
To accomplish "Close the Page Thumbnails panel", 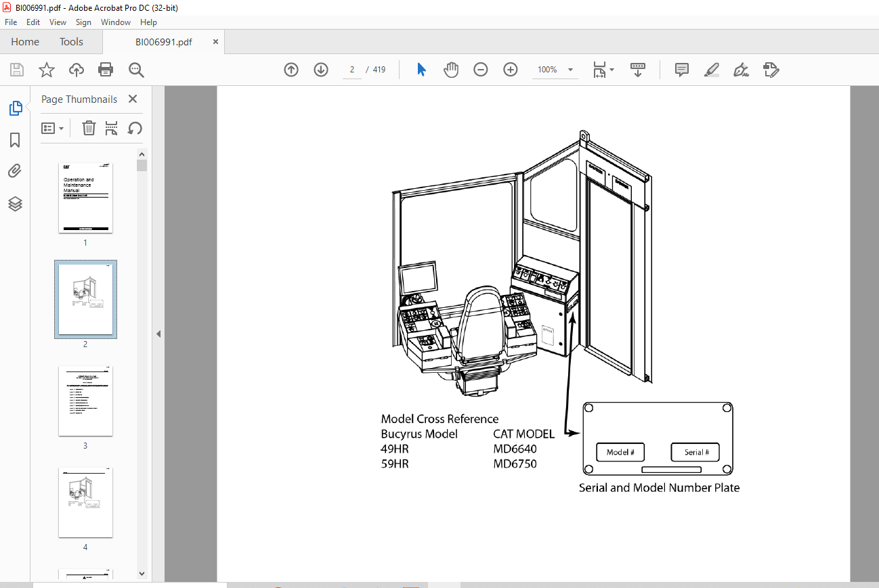I will pos(133,99).
